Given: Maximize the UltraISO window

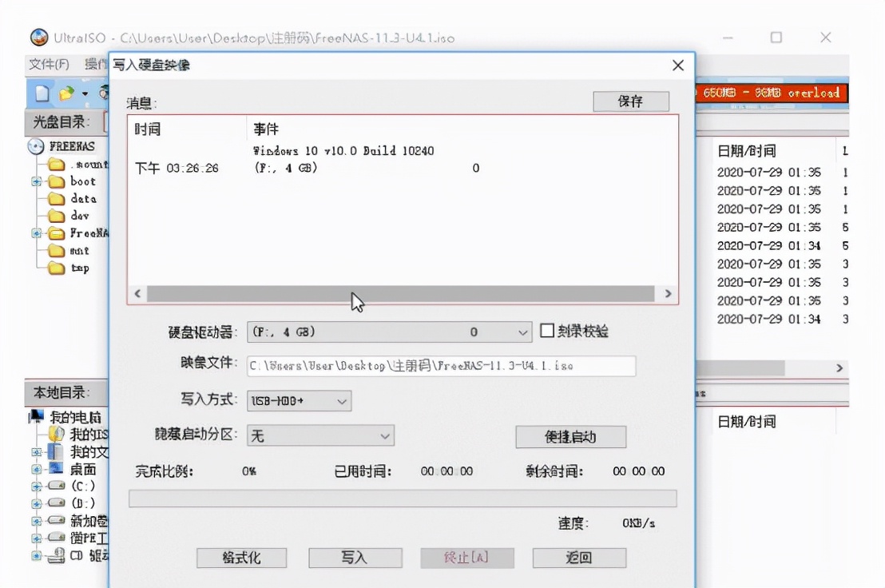Looking at the screenshot, I should [776, 38].
